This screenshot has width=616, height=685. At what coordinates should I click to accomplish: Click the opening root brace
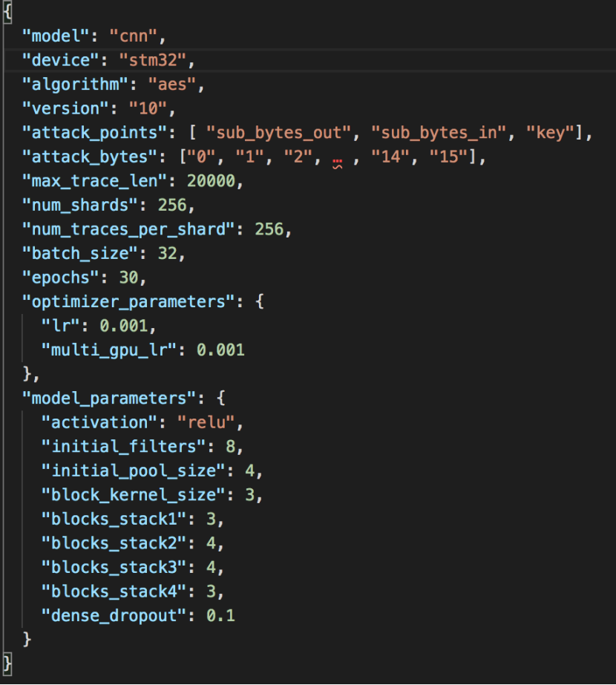tap(7, 12)
